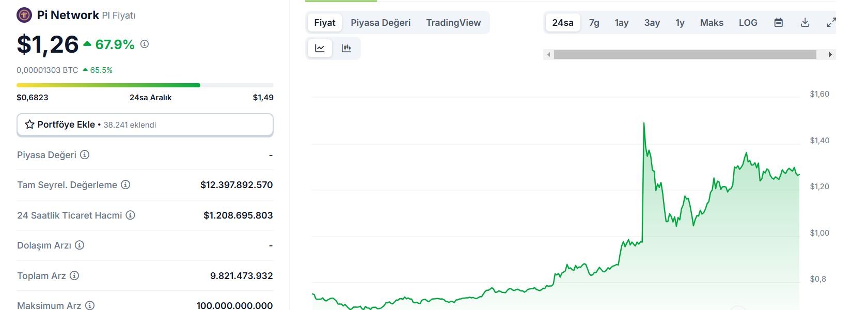The image size is (868, 310).
Task: Expand chart to fullscreen
Action: click(x=831, y=23)
